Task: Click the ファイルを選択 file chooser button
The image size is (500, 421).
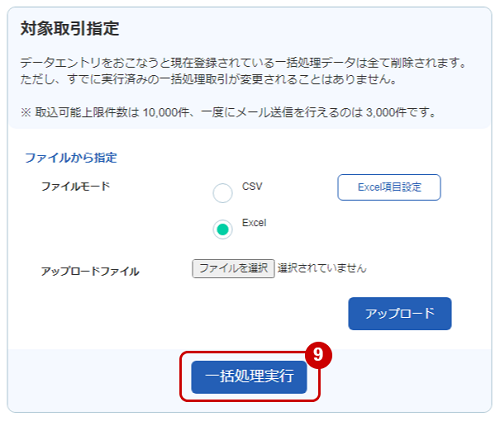Action: point(233,268)
